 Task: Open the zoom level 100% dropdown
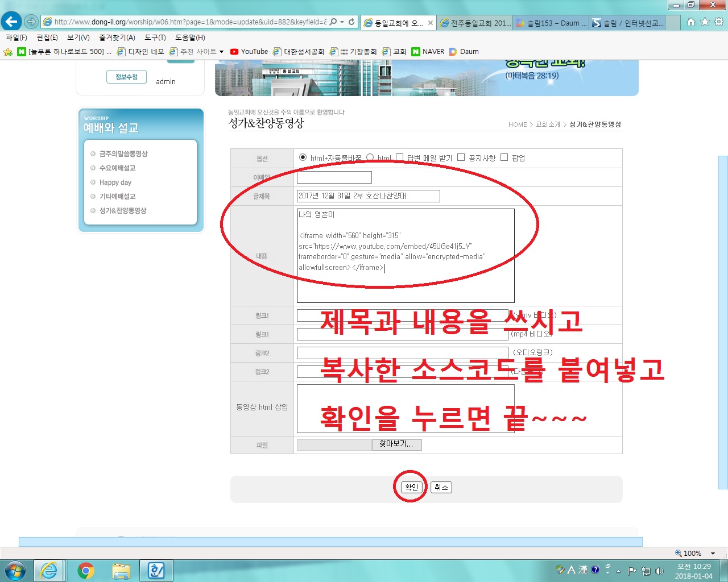pyautogui.click(x=713, y=554)
